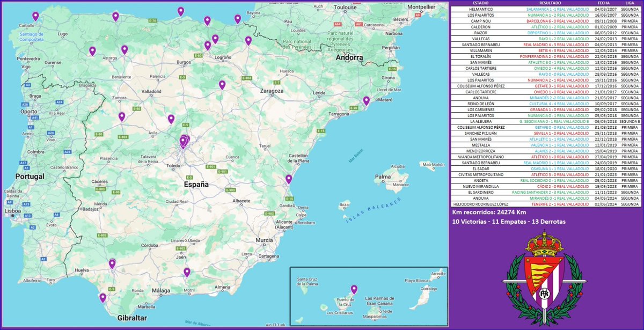Click the pin at Salamanca
This screenshot has width=644, height=330.
[x=122, y=116]
